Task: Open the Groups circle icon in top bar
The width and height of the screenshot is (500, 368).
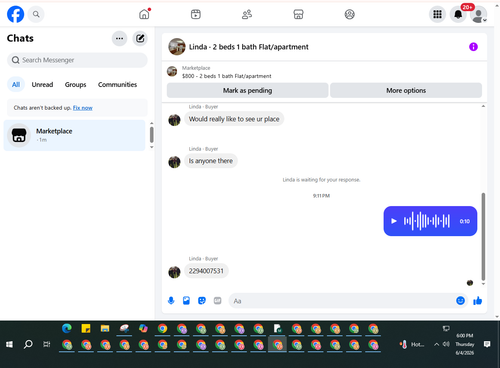Action: coord(349,14)
